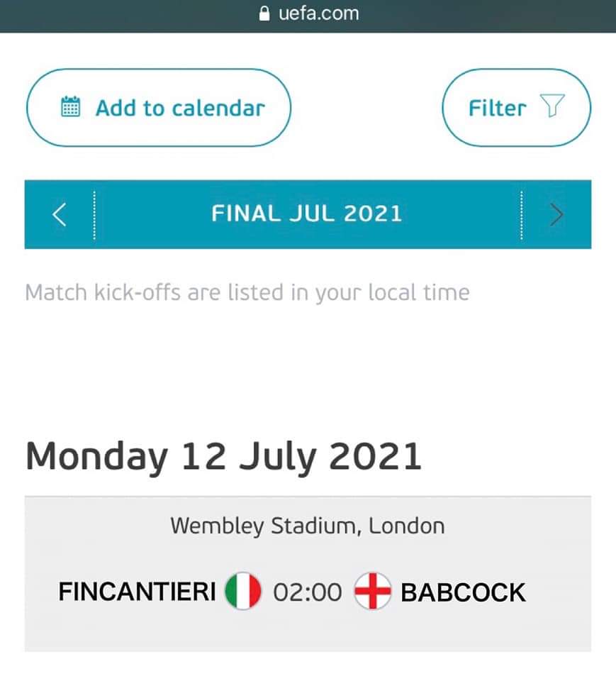Click the Wembley Stadium, London venue text
Viewport: 616px width, 681px height.
point(308,526)
